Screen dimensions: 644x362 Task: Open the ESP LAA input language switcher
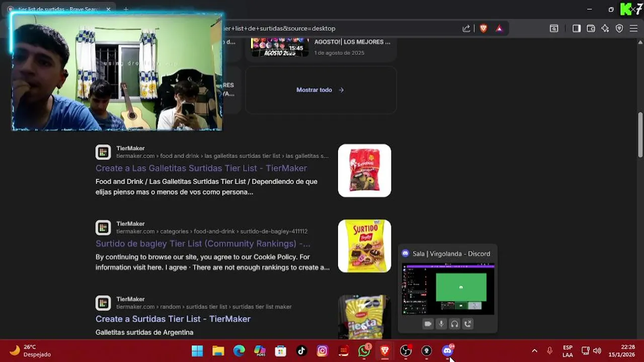(x=568, y=351)
